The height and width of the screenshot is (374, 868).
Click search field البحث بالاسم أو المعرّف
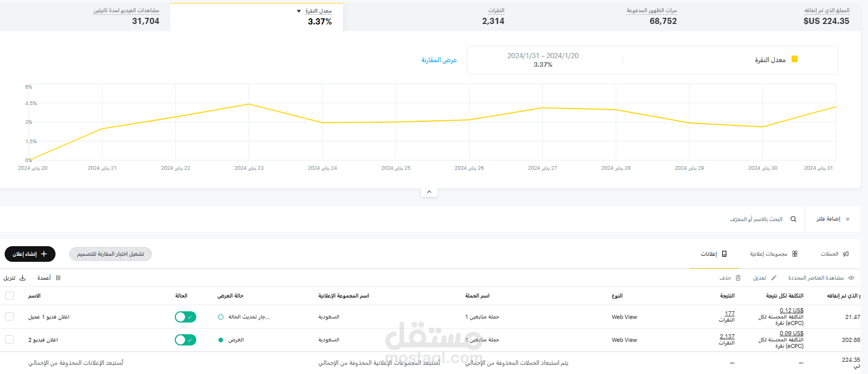pyautogui.click(x=756, y=219)
